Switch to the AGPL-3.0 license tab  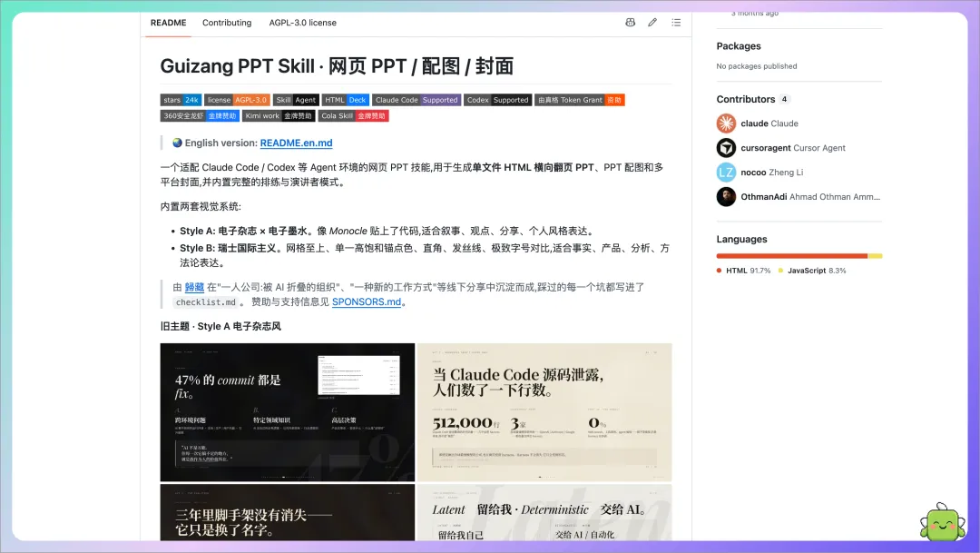click(x=302, y=23)
